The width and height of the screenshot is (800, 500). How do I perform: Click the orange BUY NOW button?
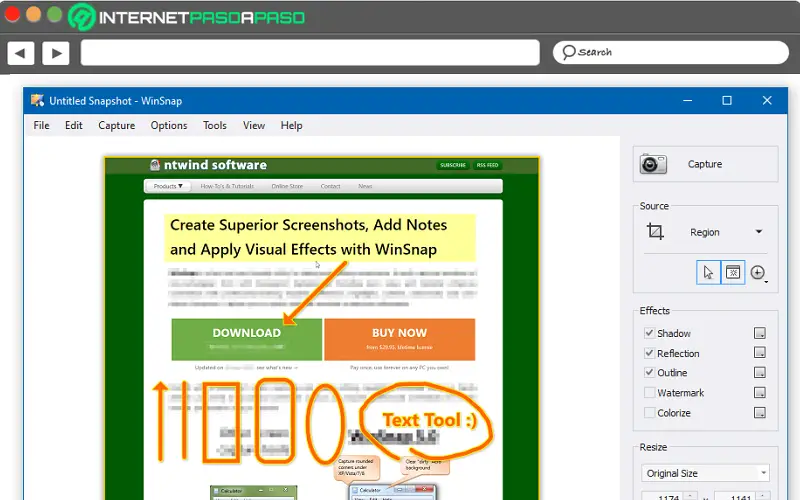click(x=399, y=339)
